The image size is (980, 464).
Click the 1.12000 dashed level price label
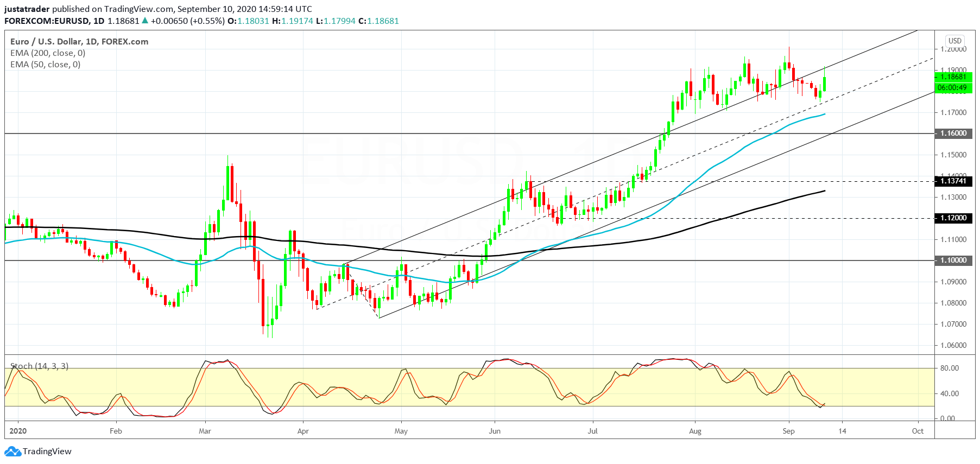(x=953, y=218)
